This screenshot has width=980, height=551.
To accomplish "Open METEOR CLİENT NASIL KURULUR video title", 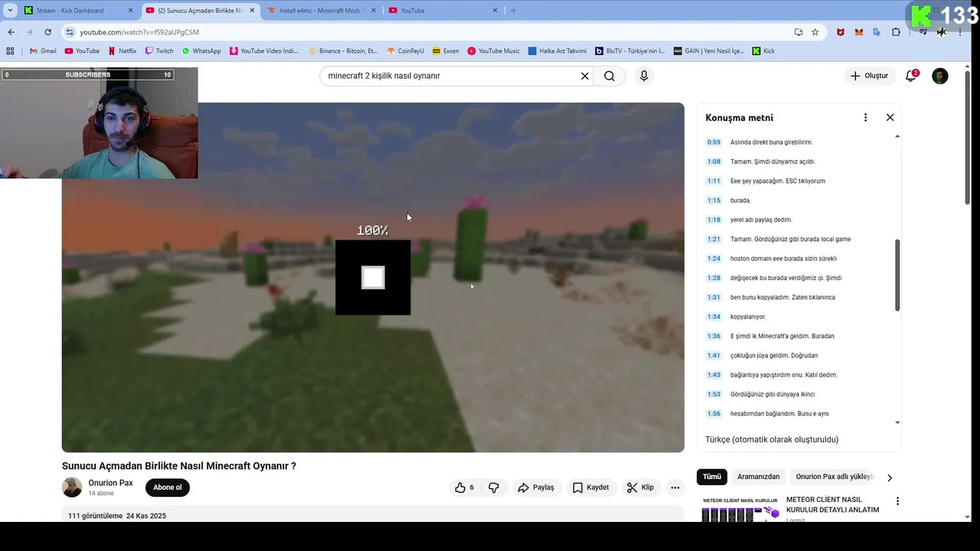I will click(832, 504).
